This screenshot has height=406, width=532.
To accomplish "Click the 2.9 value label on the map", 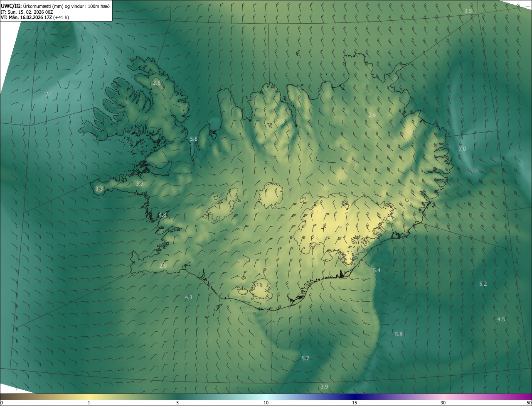I will coord(163,266).
